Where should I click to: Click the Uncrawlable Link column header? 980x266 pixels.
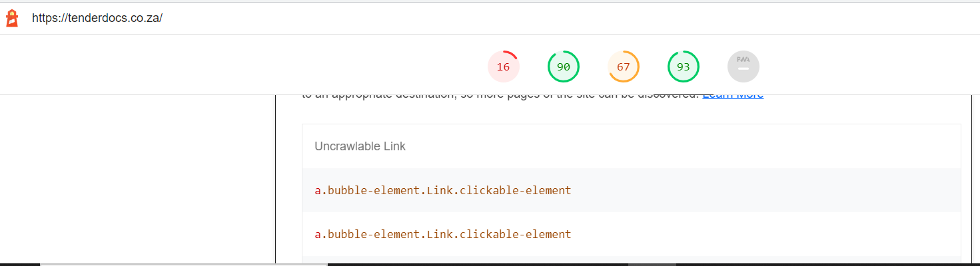pyautogui.click(x=360, y=146)
